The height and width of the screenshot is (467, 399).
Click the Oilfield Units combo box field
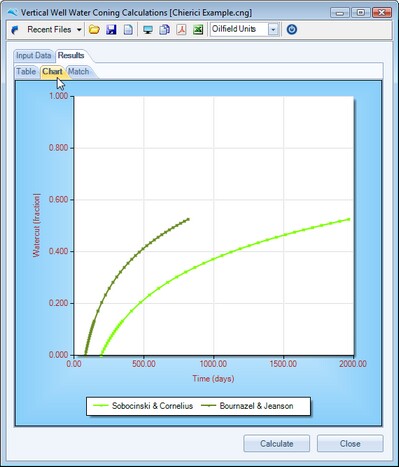tap(245, 29)
